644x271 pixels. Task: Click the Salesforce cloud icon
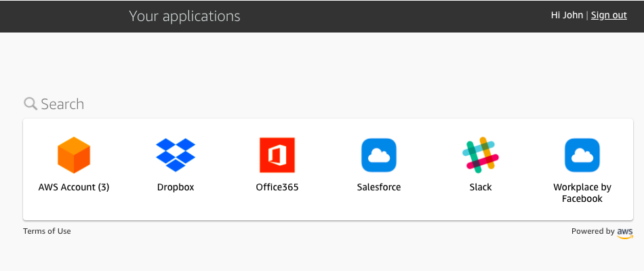tap(379, 155)
